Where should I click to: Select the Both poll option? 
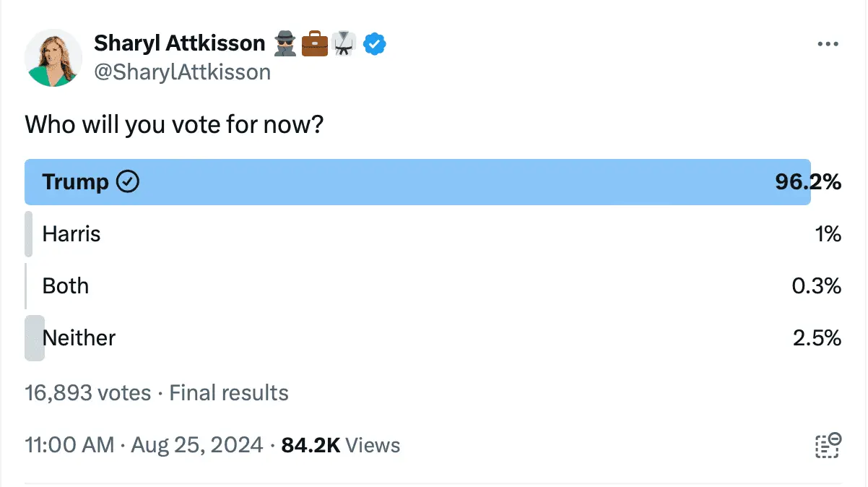coord(66,286)
